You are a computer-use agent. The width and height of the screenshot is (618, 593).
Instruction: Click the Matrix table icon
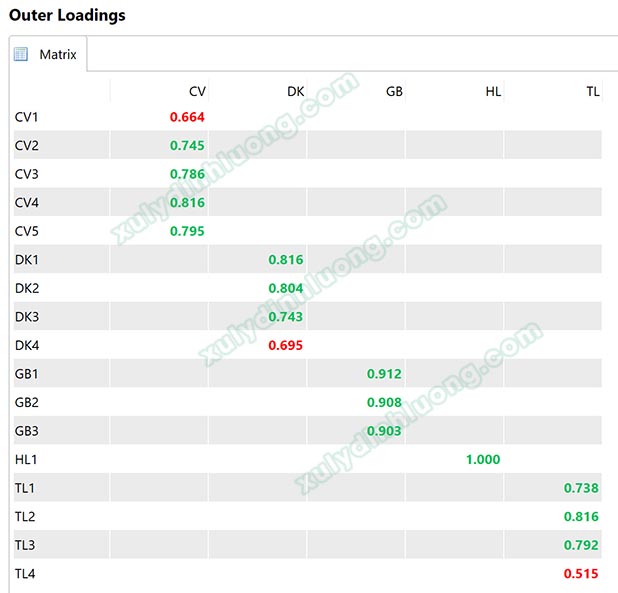(20, 54)
